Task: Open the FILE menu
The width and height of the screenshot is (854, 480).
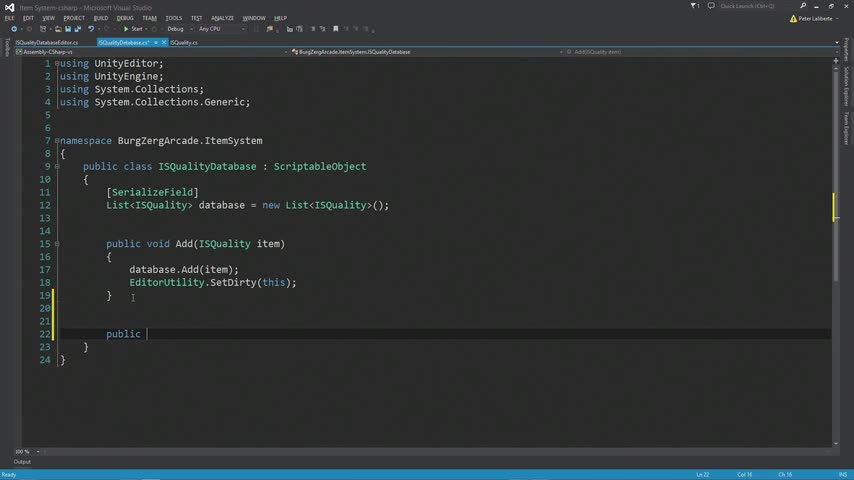Action: (9, 18)
